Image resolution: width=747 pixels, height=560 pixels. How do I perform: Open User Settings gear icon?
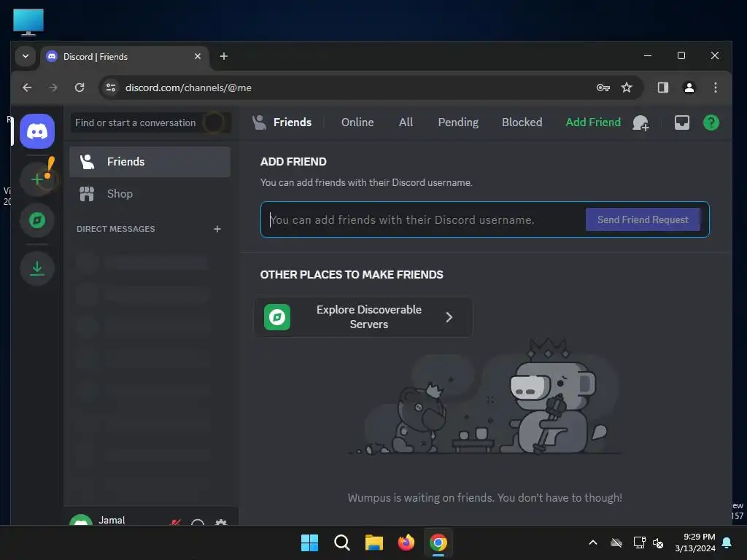tap(221, 522)
